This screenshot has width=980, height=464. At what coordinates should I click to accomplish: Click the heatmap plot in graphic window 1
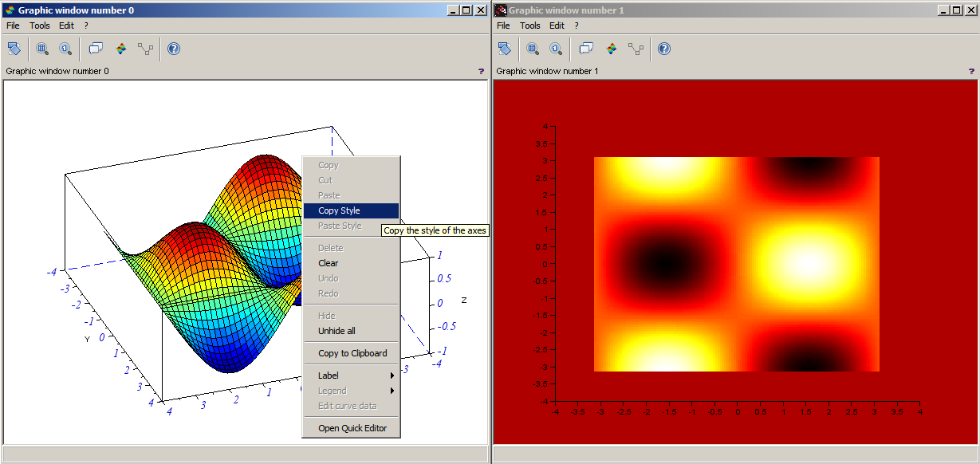(736, 263)
